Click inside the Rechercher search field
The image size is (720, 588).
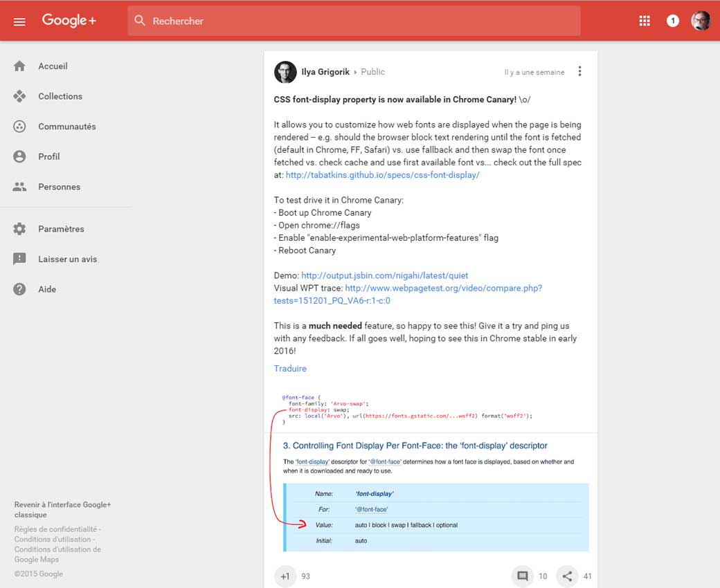tap(353, 21)
